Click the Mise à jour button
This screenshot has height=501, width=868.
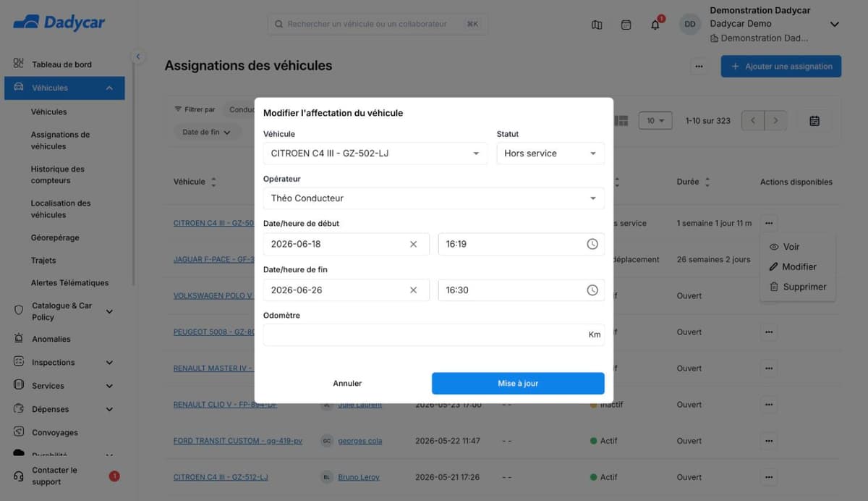coord(518,384)
